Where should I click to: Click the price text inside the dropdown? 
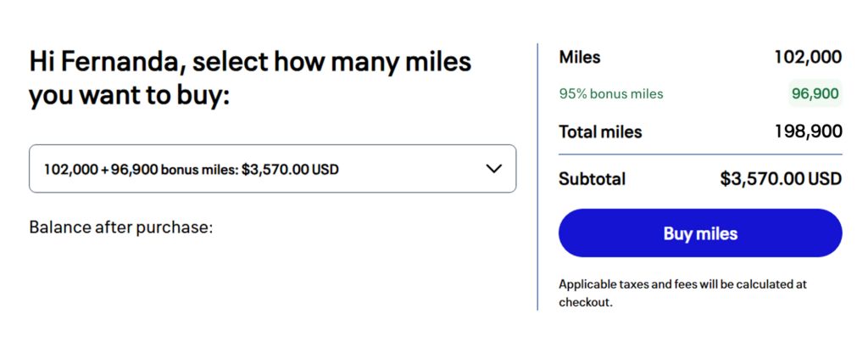(290, 169)
